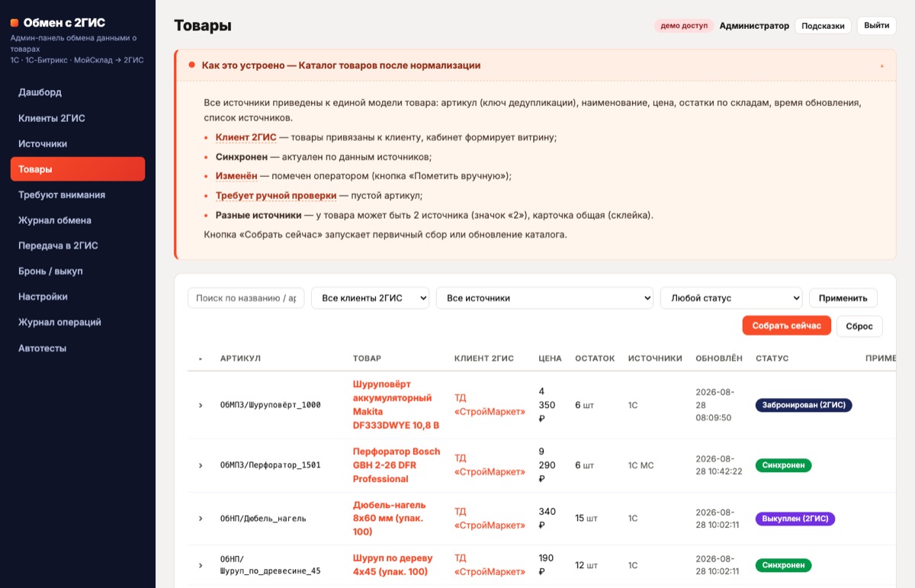Click the Цена column header
The image size is (915, 588).
tap(550, 358)
